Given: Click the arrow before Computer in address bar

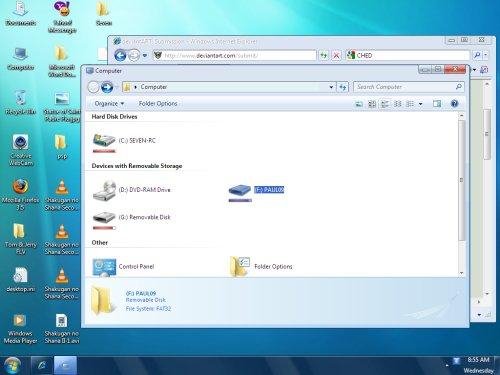Looking at the screenshot, I should tap(136, 87).
